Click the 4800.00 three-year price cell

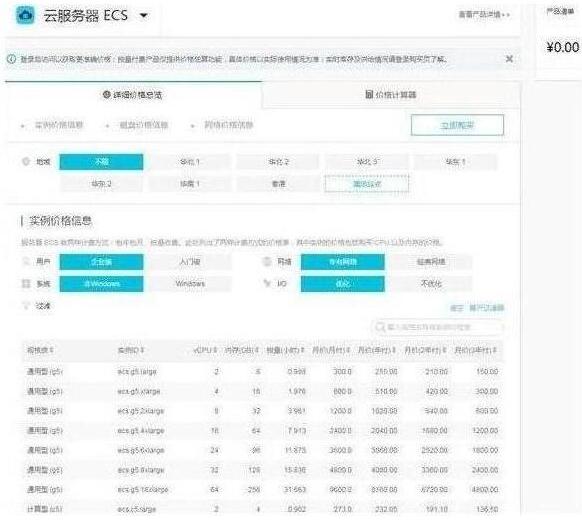[x=485, y=490]
